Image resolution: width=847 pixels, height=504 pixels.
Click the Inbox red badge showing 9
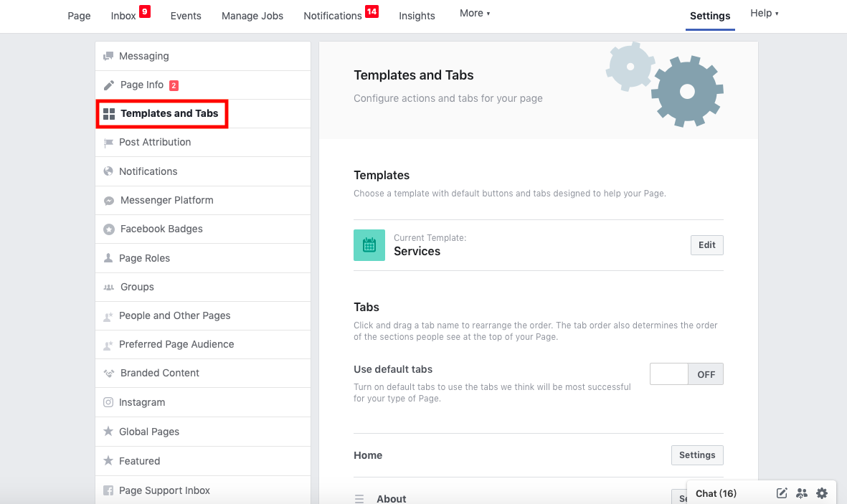[x=145, y=11]
